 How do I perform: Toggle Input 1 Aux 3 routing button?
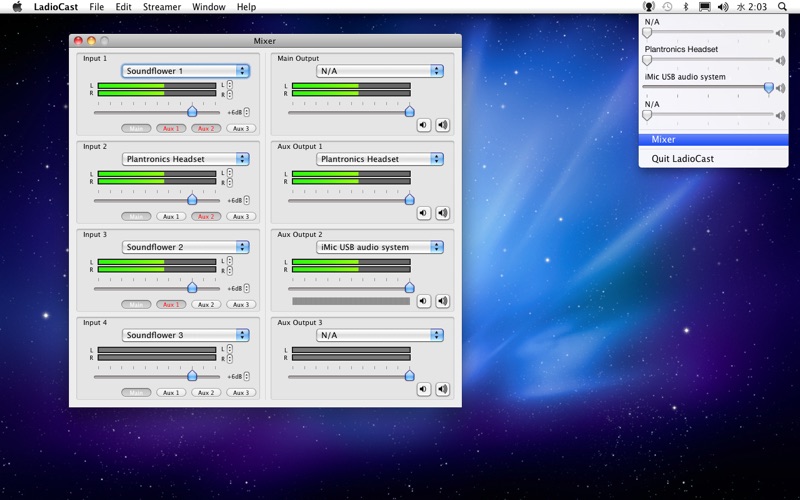tap(241, 129)
